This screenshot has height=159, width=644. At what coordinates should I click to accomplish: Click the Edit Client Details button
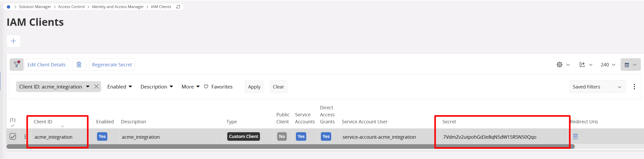pyautogui.click(x=47, y=65)
